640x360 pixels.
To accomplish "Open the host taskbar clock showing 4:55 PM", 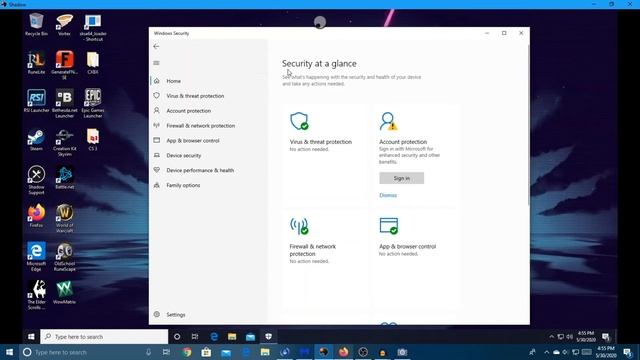I will pyautogui.click(x=606, y=352).
